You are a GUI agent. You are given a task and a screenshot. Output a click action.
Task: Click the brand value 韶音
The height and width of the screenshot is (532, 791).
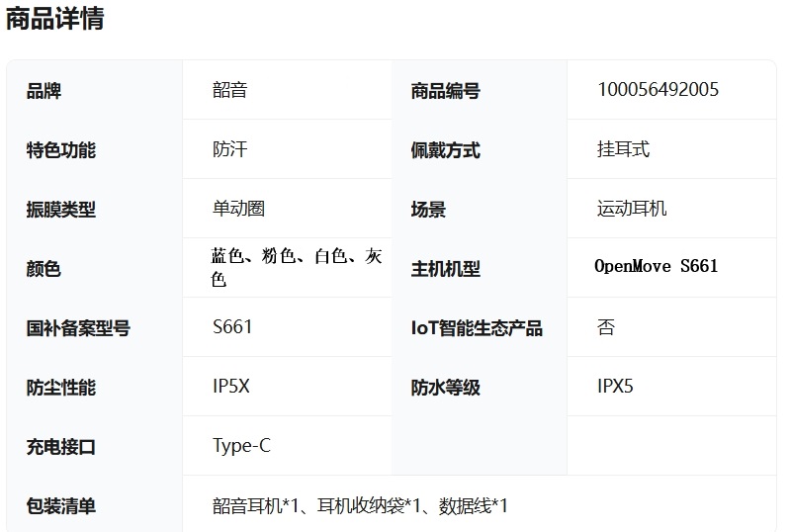click(x=230, y=90)
